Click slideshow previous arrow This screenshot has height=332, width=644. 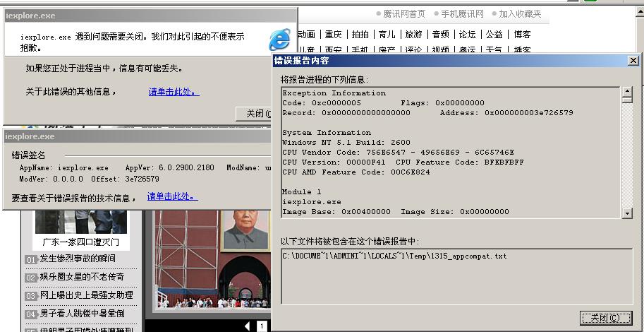247,326
